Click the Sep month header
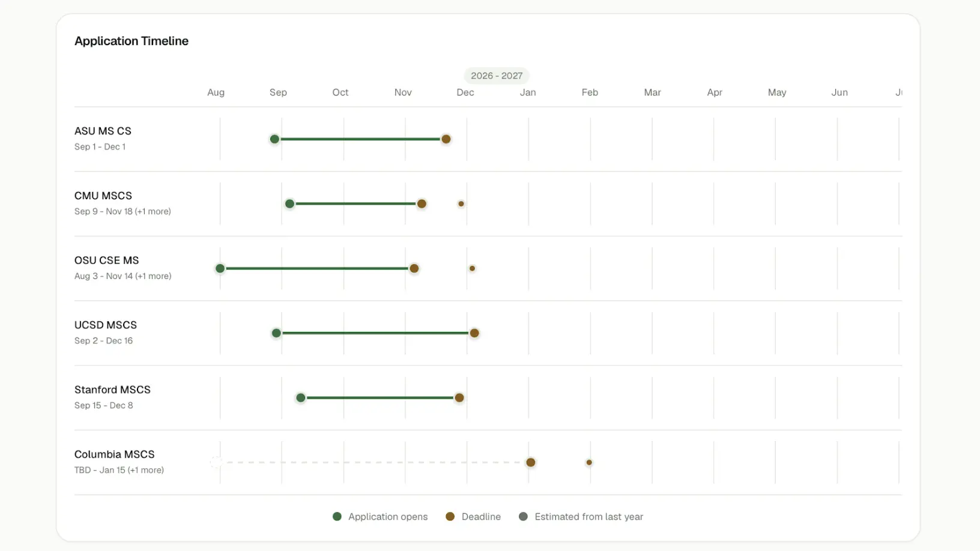The image size is (980, 551). (x=278, y=92)
